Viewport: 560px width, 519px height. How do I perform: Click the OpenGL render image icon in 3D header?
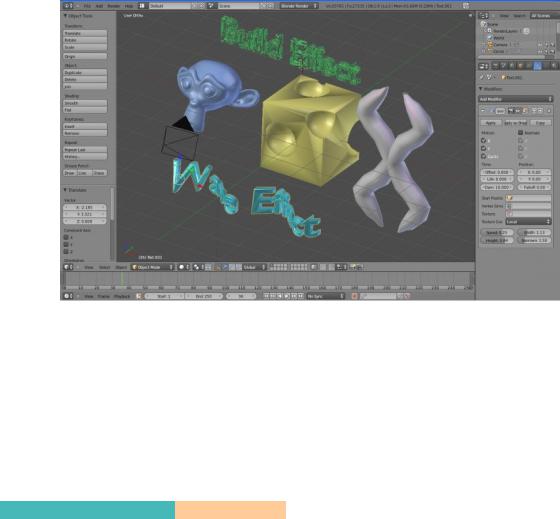353,267
